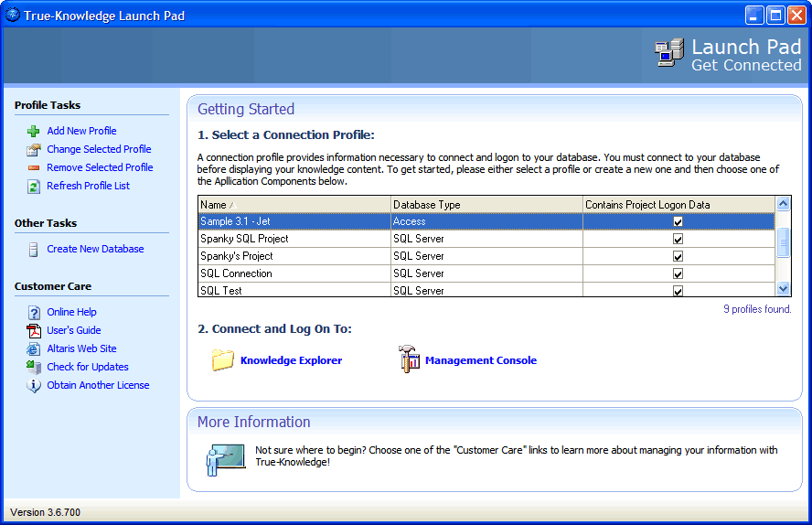Screen dimensions: 812x525
Task: Select the Sample 3.1 - Jet profile row
Action: pyautogui.click(x=486, y=221)
